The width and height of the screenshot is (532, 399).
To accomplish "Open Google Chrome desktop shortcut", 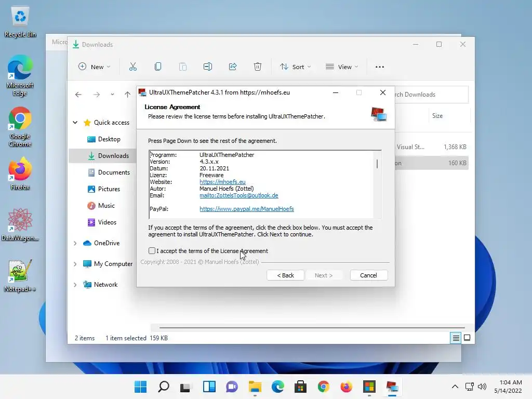I will (x=20, y=127).
